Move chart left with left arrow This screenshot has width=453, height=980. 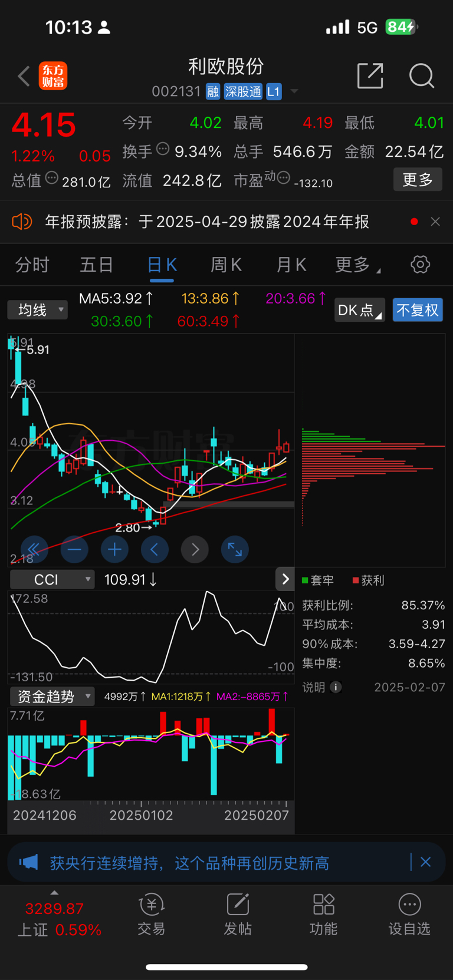click(x=155, y=550)
